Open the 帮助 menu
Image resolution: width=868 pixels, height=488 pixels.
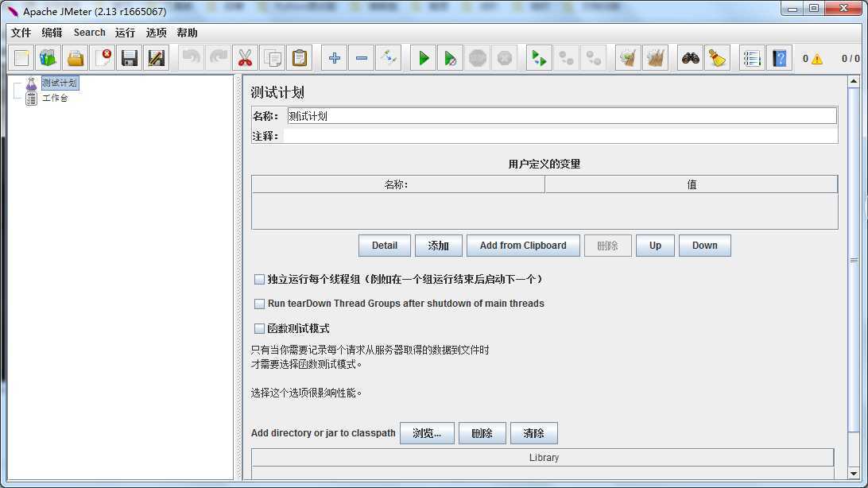[187, 33]
